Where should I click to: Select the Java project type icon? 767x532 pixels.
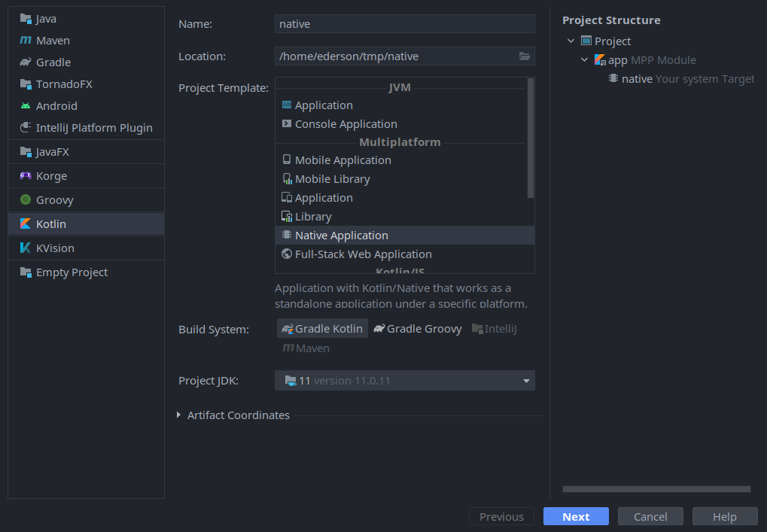click(x=26, y=19)
